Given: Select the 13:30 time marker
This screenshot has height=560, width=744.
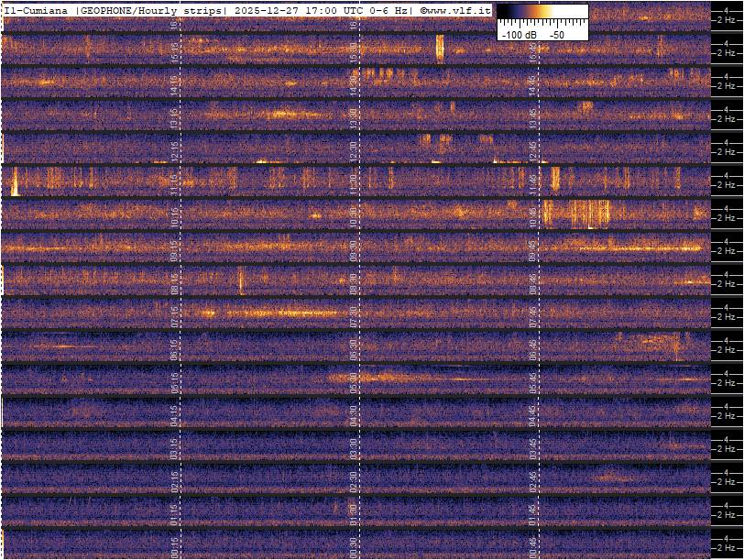Looking at the screenshot, I should point(354,116).
